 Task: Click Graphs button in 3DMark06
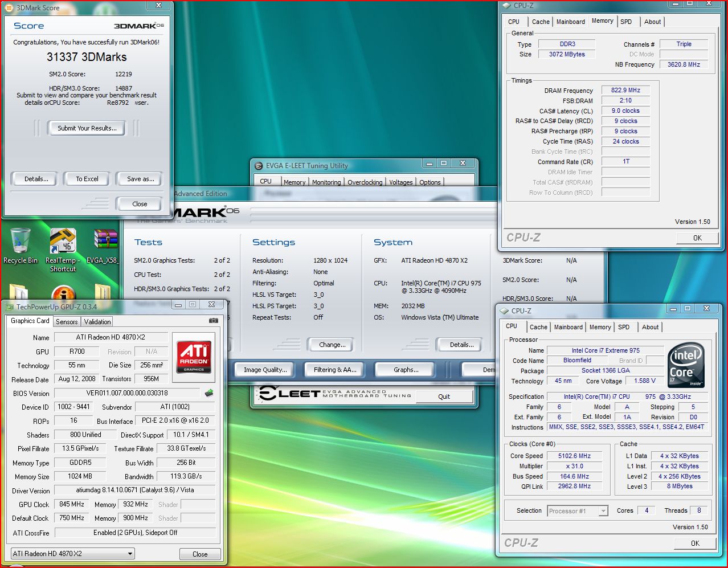406,370
